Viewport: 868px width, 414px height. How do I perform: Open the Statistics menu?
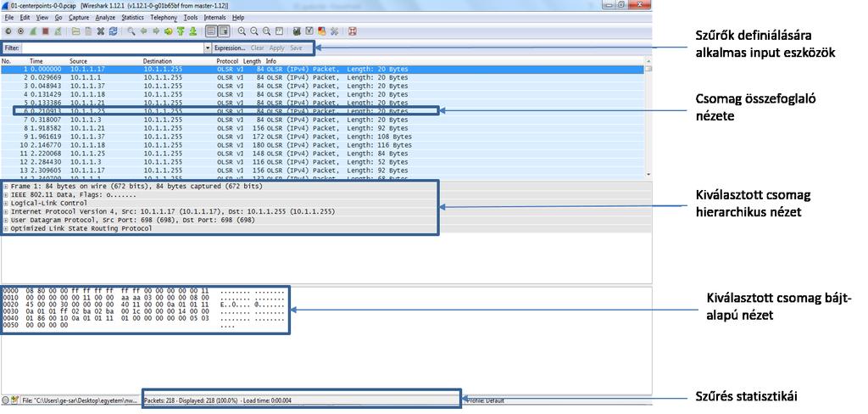pyautogui.click(x=133, y=18)
